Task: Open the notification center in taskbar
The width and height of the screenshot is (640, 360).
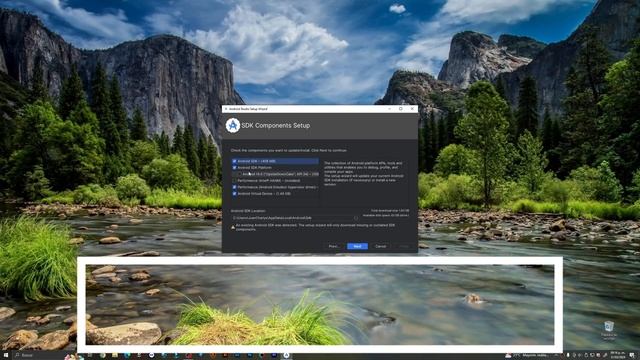Action: (632, 356)
